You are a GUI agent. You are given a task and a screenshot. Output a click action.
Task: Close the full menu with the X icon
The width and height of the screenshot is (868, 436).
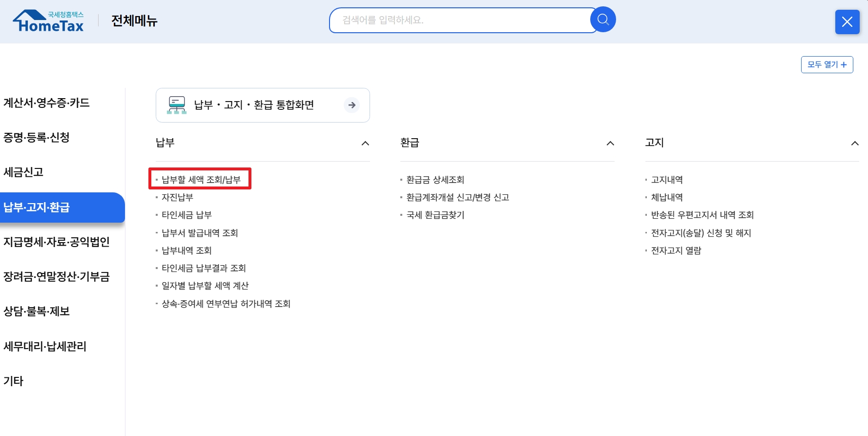847,22
